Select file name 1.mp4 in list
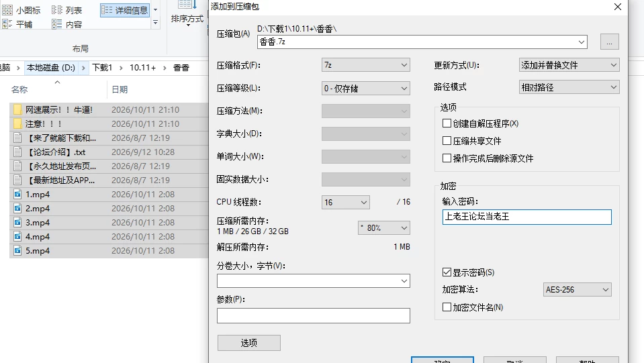 coord(38,194)
